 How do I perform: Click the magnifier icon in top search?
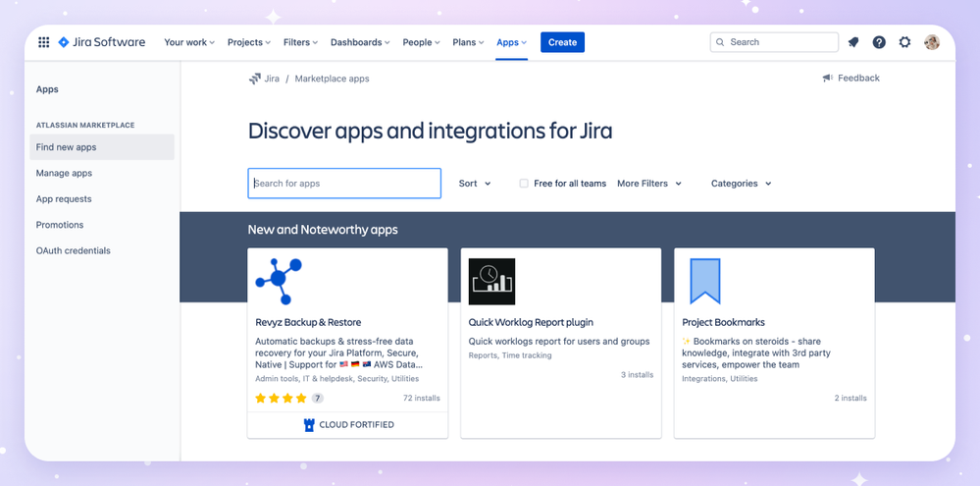[721, 42]
